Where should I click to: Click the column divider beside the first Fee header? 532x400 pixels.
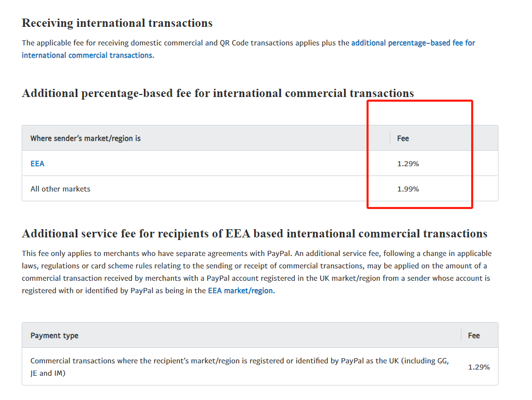(390, 138)
